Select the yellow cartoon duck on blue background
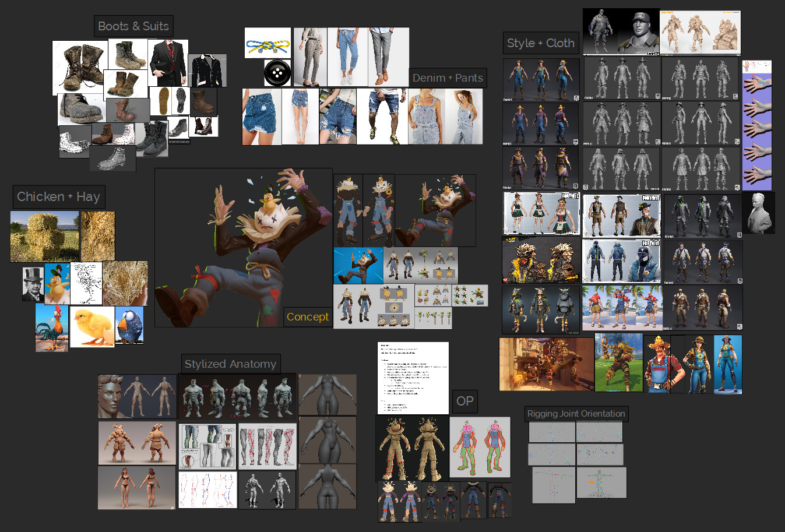The height and width of the screenshot is (532, 785). pyautogui.click(x=57, y=284)
